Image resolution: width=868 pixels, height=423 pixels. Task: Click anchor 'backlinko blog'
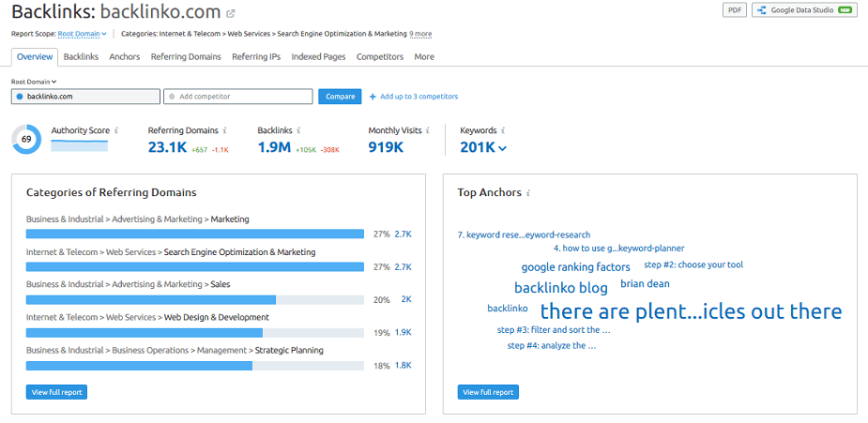pyautogui.click(x=561, y=288)
